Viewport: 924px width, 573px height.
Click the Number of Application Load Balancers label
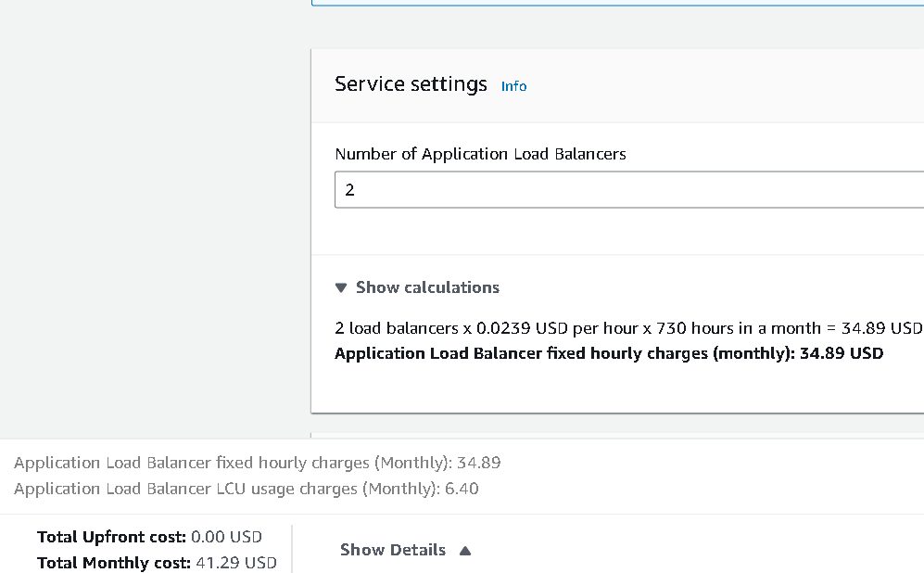[x=480, y=154]
